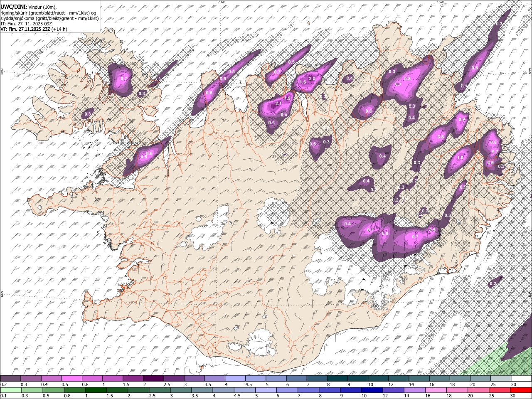The image size is (532, 399).
Task: Click the dark teal 8–9 snow legend swatch
Action: (x=337, y=379)
